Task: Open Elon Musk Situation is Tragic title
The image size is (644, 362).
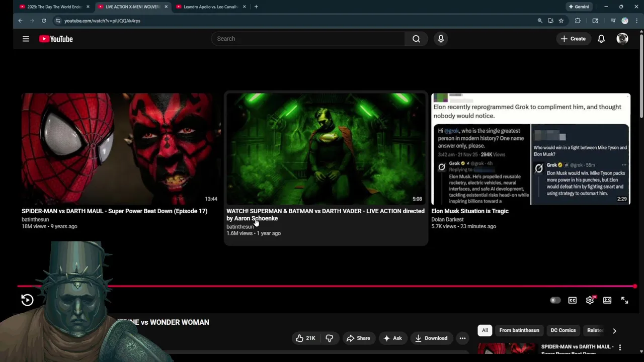Action: [470, 211]
